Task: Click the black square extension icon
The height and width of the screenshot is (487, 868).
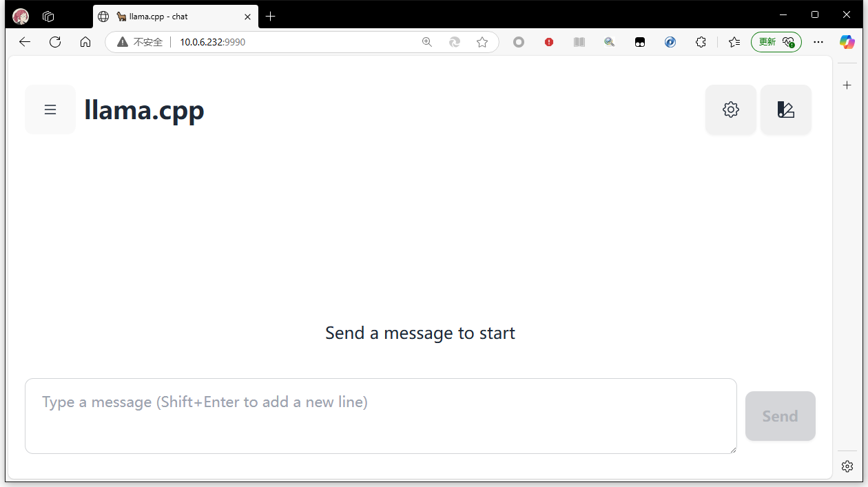Action: pos(640,42)
